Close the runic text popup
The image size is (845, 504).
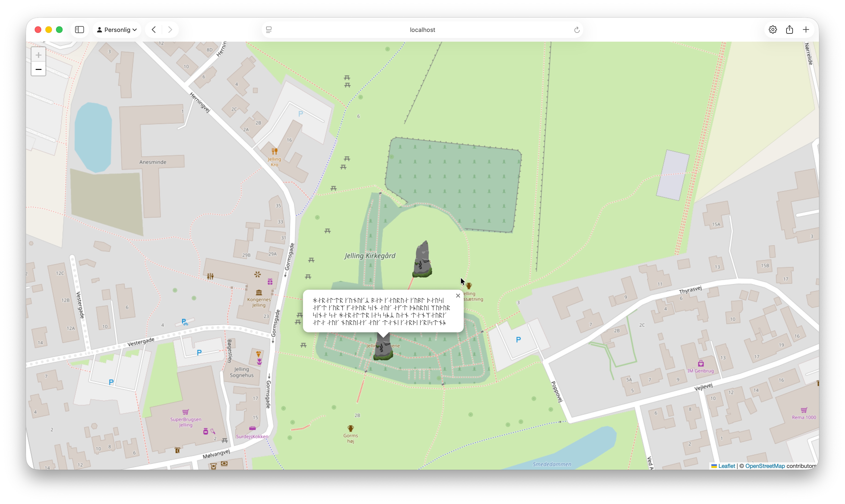click(458, 296)
